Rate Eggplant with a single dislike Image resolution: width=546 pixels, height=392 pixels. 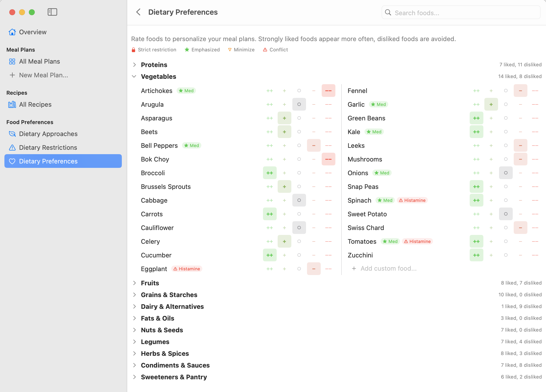point(314,268)
